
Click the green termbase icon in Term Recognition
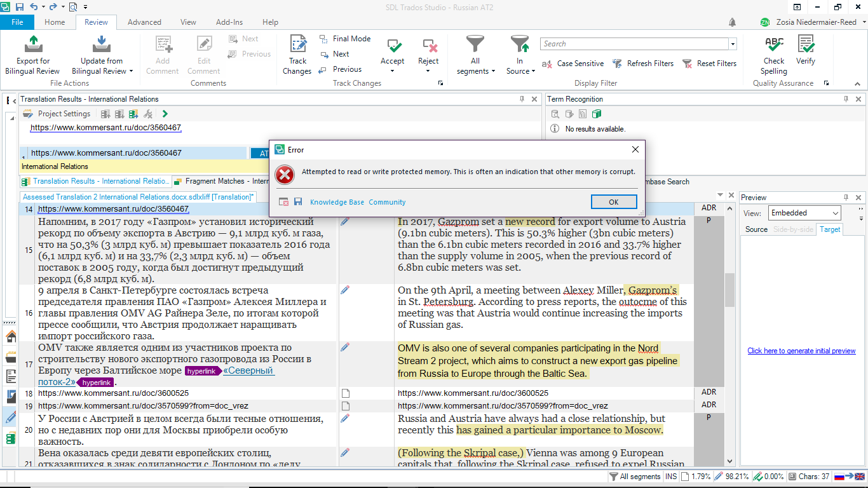597,114
